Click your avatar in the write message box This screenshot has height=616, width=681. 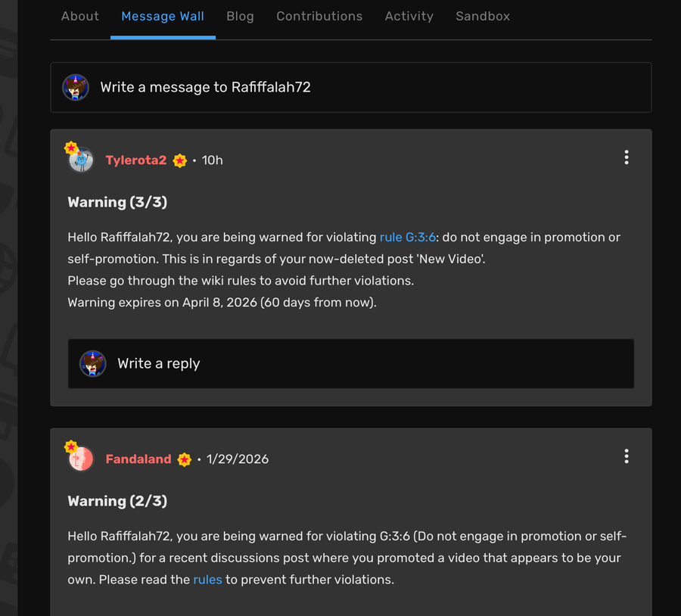coord(76,88)
